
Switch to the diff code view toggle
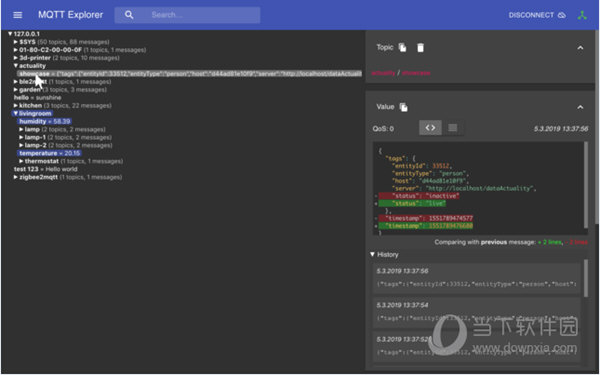click(x=430, y=128)
